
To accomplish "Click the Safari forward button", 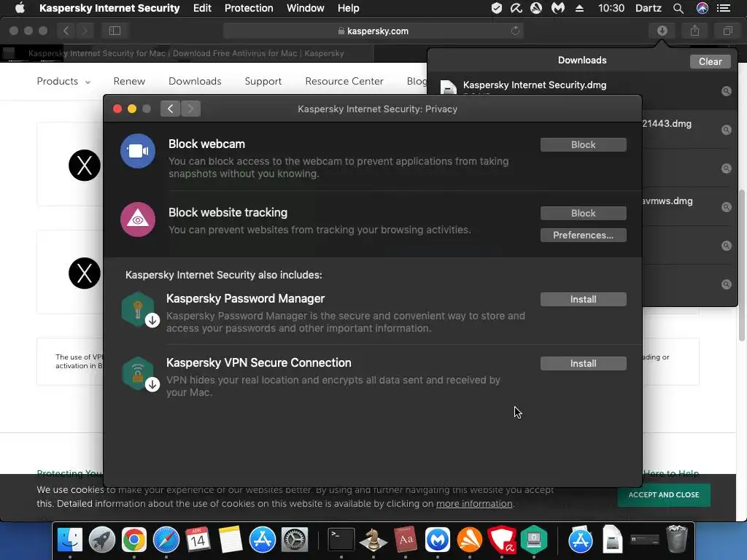I will (x=85, y=31).
